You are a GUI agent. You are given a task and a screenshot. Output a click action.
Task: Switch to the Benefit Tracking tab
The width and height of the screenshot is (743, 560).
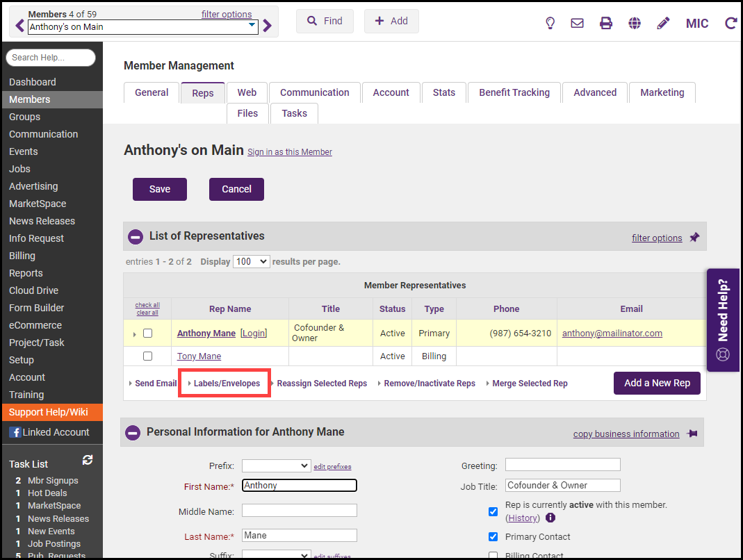[x=514, y=92]
